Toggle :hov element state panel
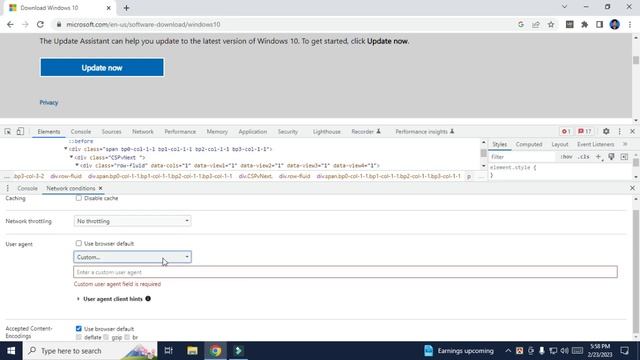The image size is (640, 360). point(566,157)
